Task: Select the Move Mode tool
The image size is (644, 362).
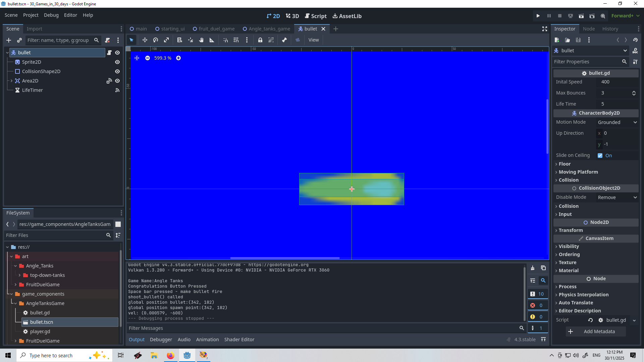Action: [145, 40]
